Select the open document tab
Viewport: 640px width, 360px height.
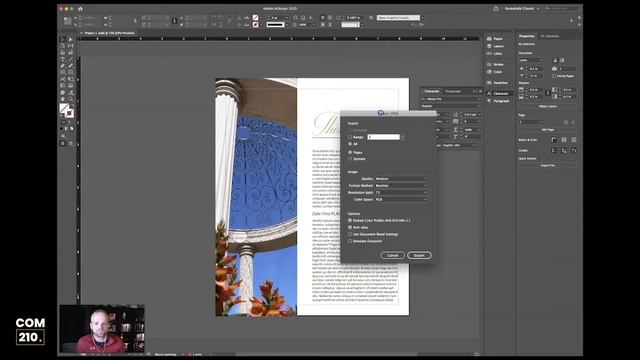point(108,33)
